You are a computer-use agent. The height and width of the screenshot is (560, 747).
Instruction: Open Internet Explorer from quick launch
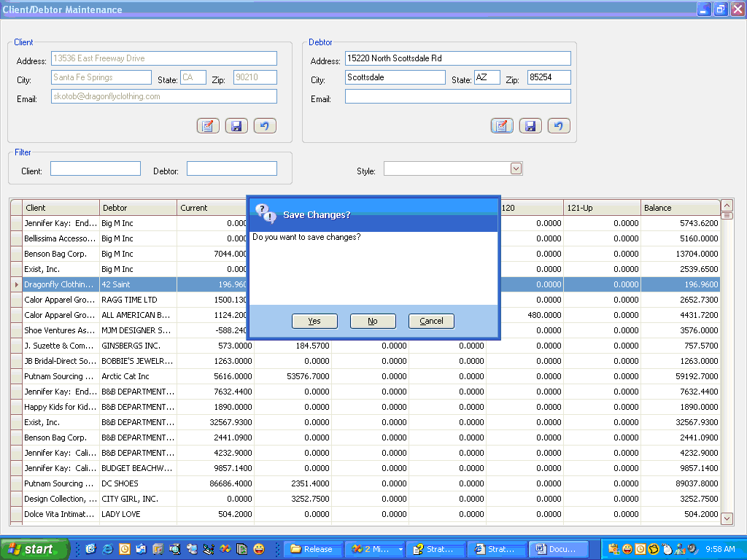click(107, 549)
